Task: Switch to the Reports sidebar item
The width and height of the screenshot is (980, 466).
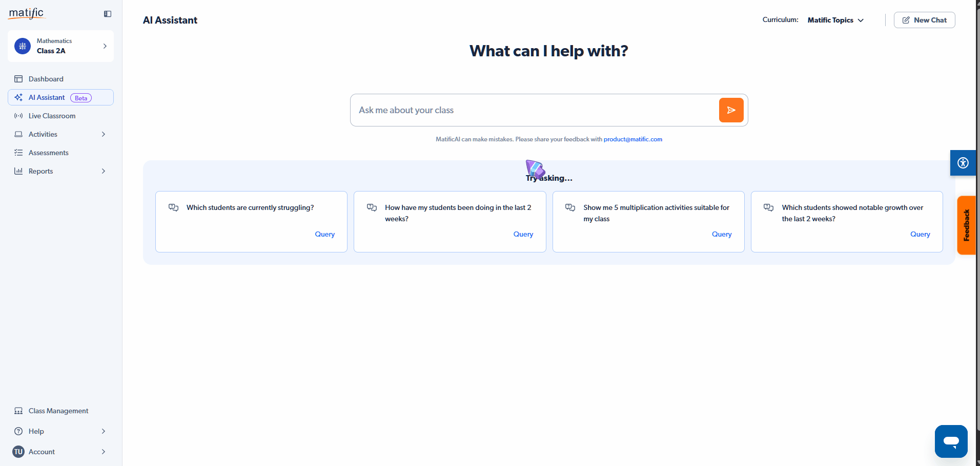Action: coord(40,171)
